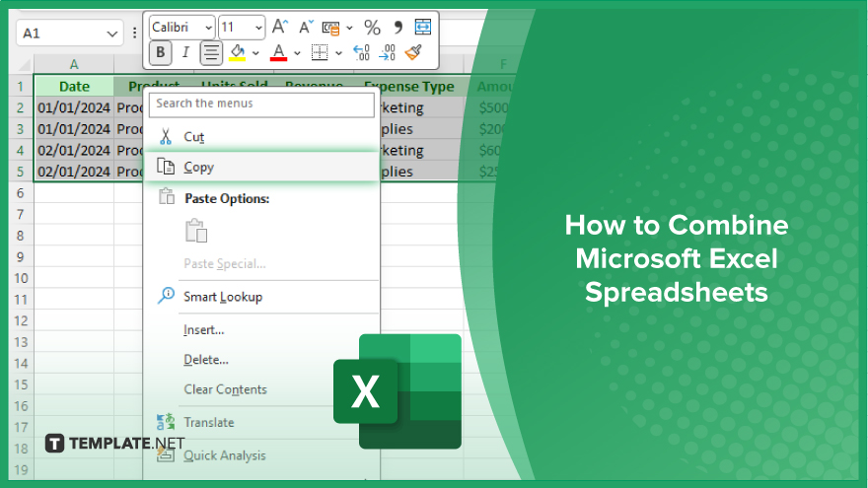Click the Date header cell

coord(74,87)
